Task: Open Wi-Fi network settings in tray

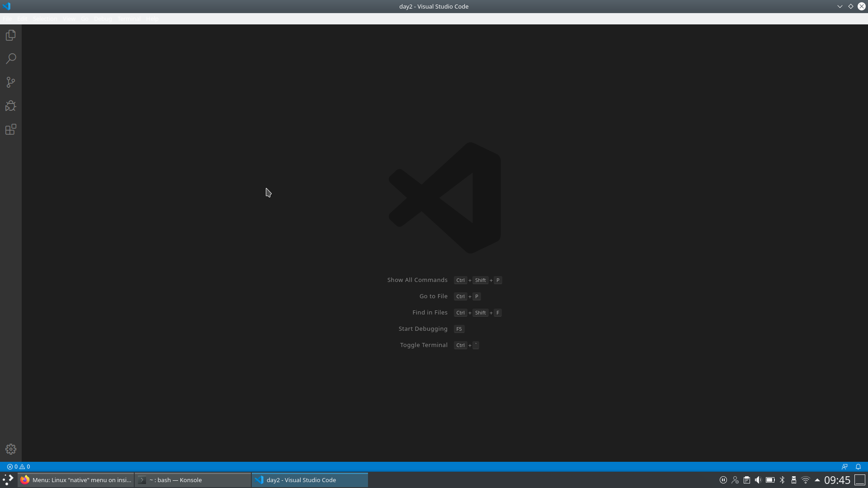Action: [805, 480]
